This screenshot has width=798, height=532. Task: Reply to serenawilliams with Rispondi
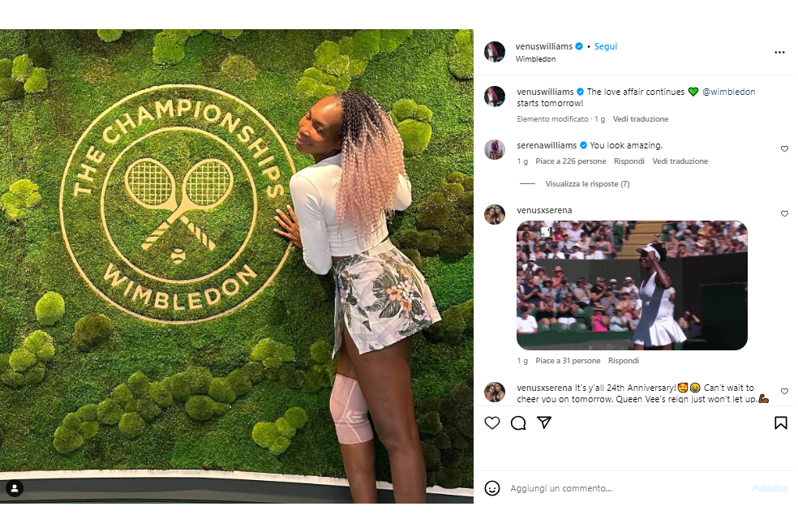coord(629,161)
